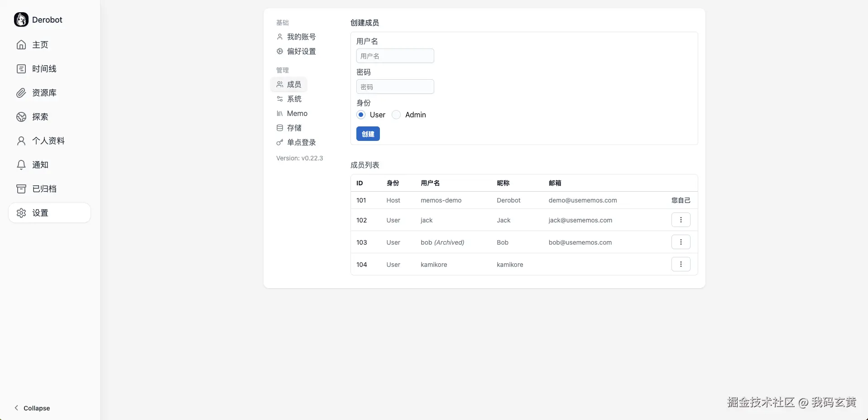The image size is (868, 420).
Task: Click the explore (探索) globe icon
Action: tap(21, 116)
